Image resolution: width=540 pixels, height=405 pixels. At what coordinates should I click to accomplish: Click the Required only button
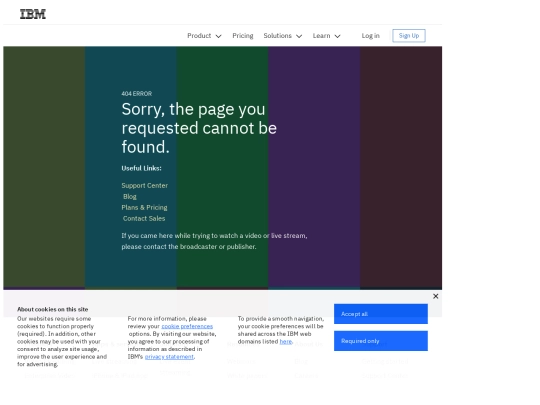tap(381, 341)
